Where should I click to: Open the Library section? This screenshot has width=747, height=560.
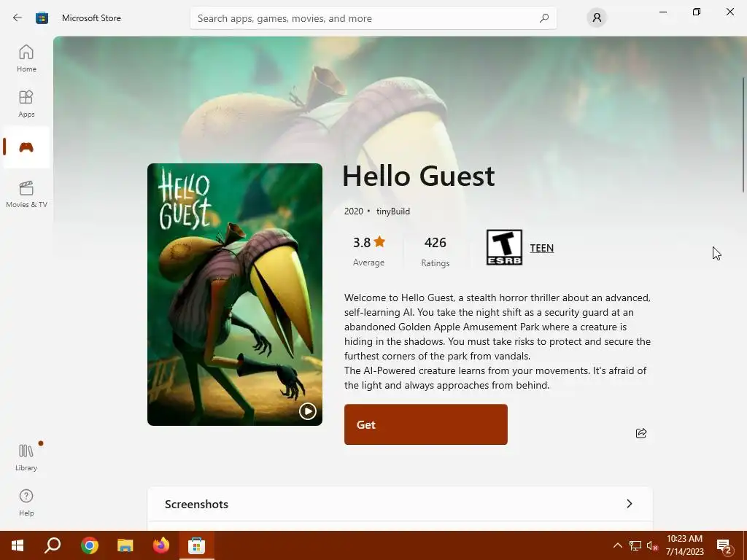26,456
